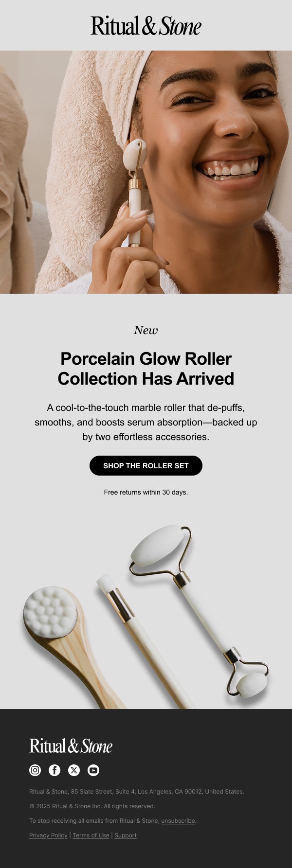Click the 85 Slate Street address line
Image resolution: width=292 pixels, height=868 pixels.
click(137, 791)
